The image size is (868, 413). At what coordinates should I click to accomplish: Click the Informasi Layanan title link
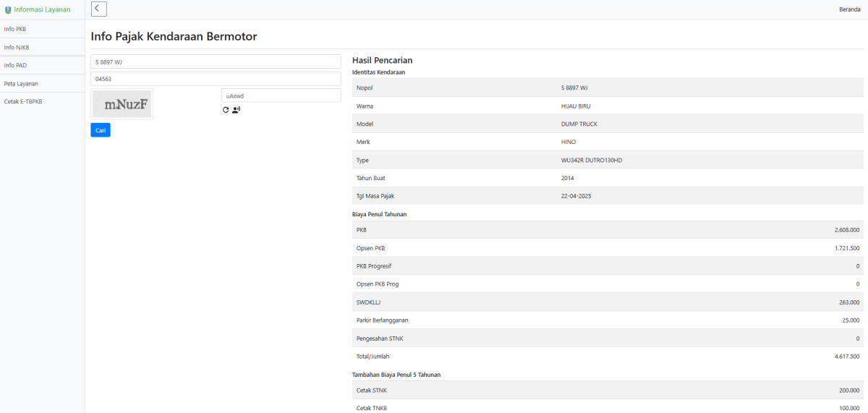click(x=42, y=9)
